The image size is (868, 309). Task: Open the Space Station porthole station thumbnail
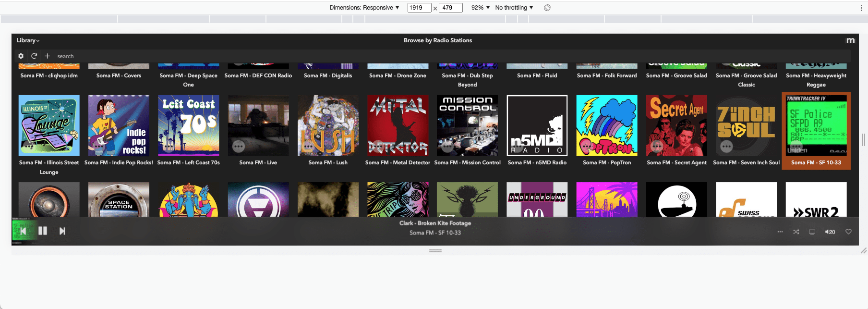[x=119, y=199]
